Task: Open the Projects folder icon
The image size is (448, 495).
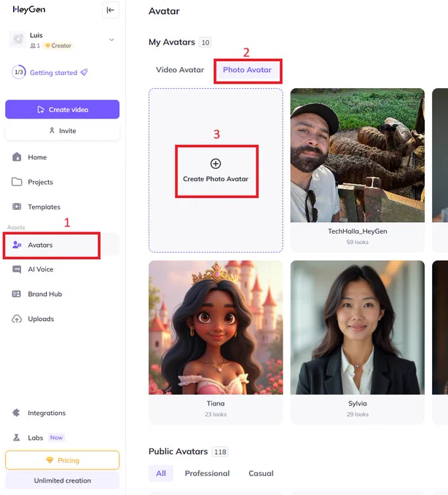Action: pos(17,182)
